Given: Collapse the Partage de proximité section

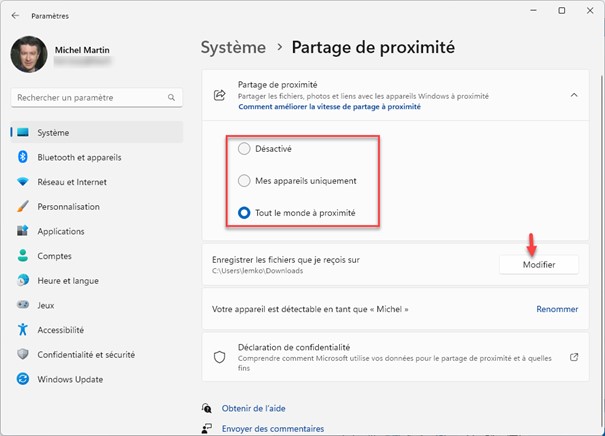Looking at the screenshot, I should pos(574,94).
